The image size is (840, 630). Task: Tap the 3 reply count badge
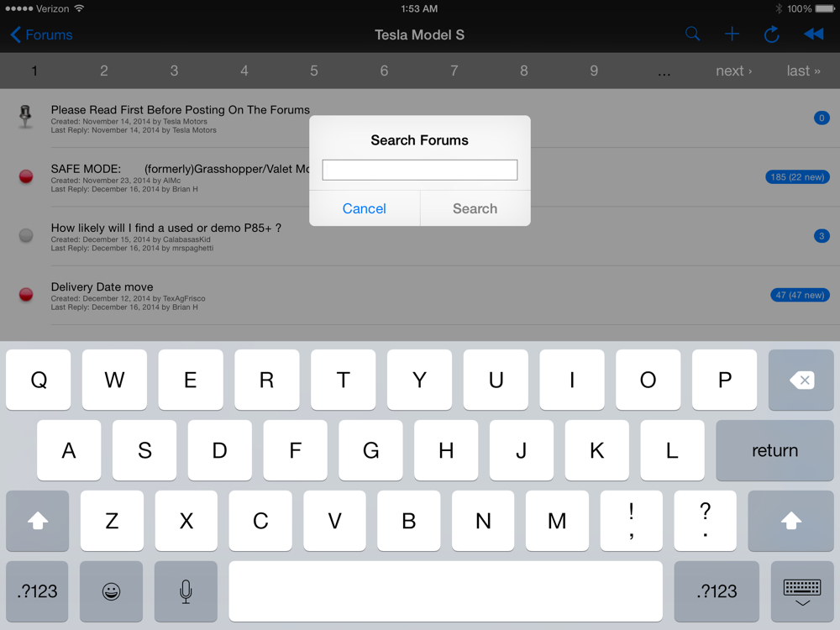[822, 236]
